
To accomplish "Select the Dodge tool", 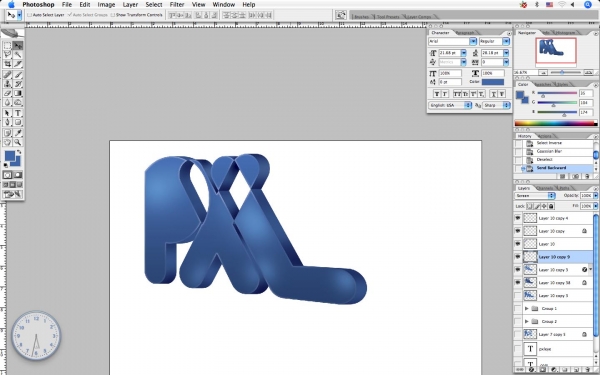I will (x=18, y=102).
